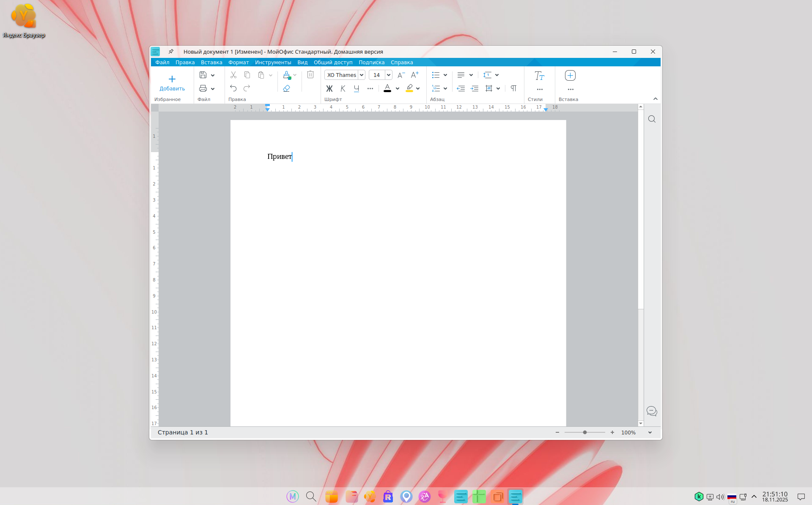Expand the text alignment dropdown arrow
The image size is (812, 505).
click(x=471, y=75)
